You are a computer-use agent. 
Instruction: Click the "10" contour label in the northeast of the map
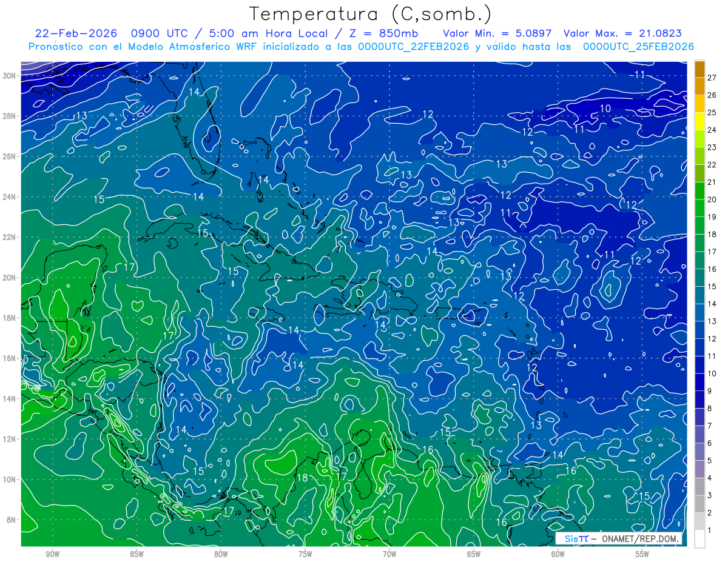pyautogui.click(x=605, y=109)
